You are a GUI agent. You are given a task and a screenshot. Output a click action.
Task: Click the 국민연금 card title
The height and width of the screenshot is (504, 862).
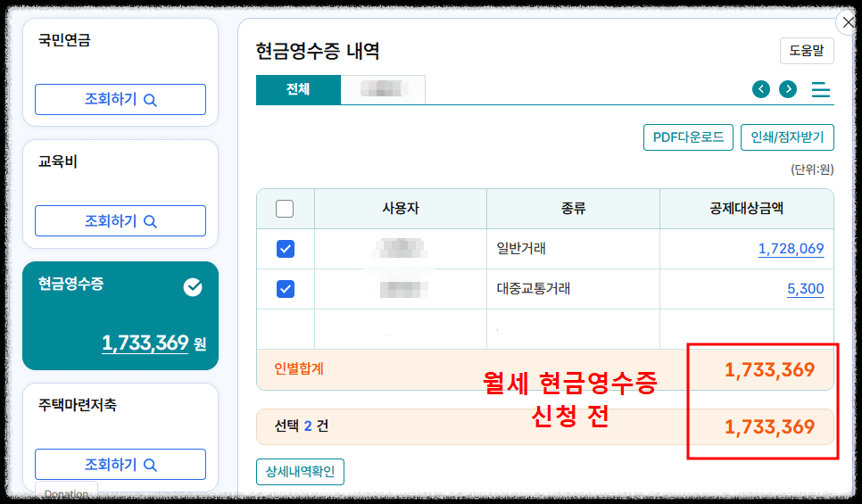[63, 40]
